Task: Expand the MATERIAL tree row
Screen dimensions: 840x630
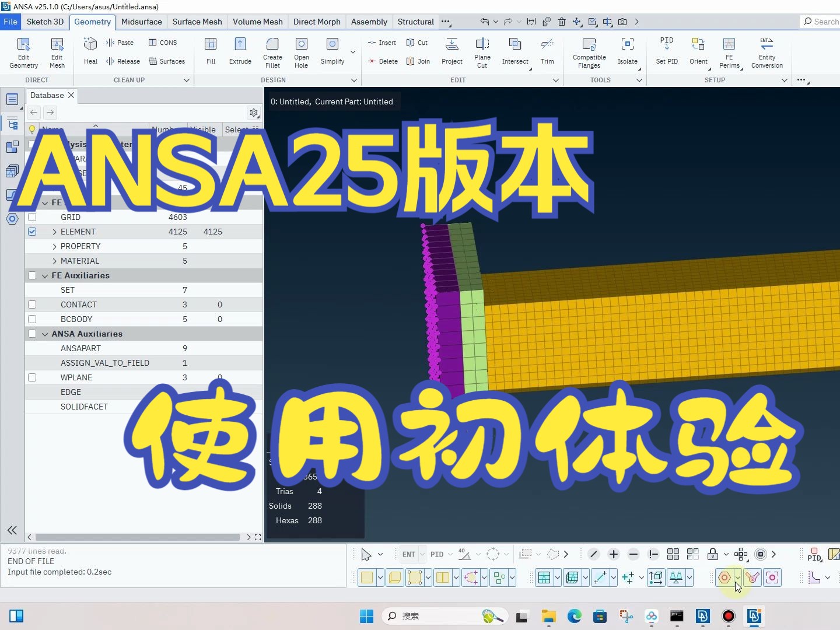Action: tap(54, 261)
